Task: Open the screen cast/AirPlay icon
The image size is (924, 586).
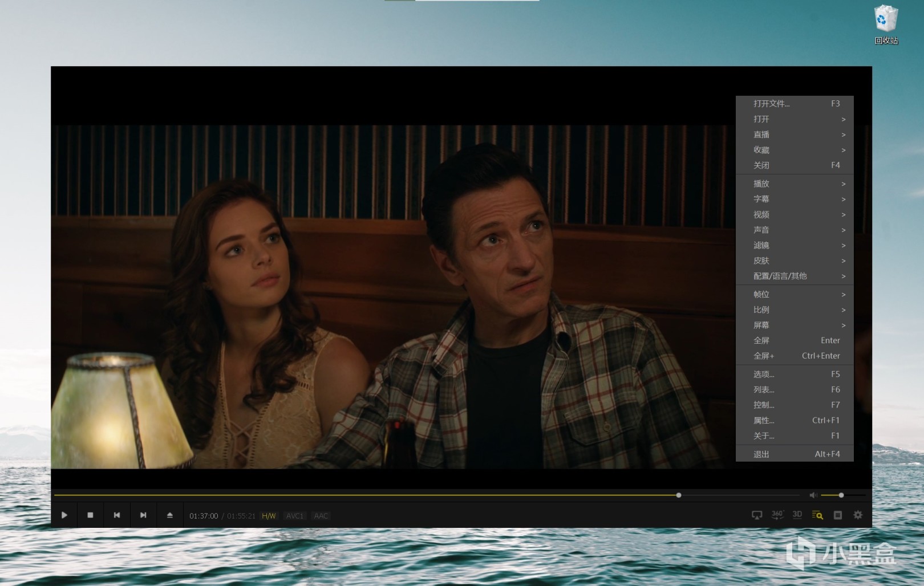Action: [757, 515]
